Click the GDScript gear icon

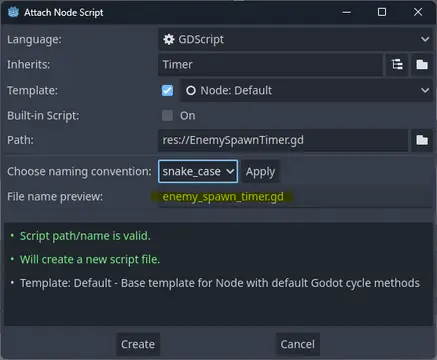point(169,39)
